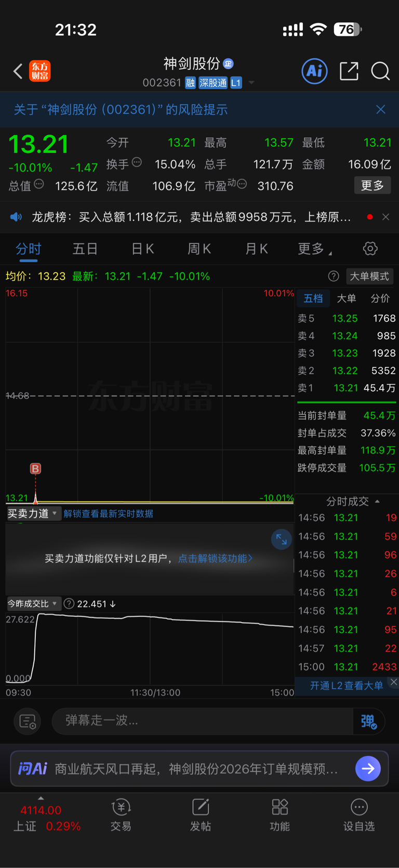Tap 解锁查看最新实时数据 link
Image resolution: width=399 pixels, height=868 pixels.
(x=108, y=514)
